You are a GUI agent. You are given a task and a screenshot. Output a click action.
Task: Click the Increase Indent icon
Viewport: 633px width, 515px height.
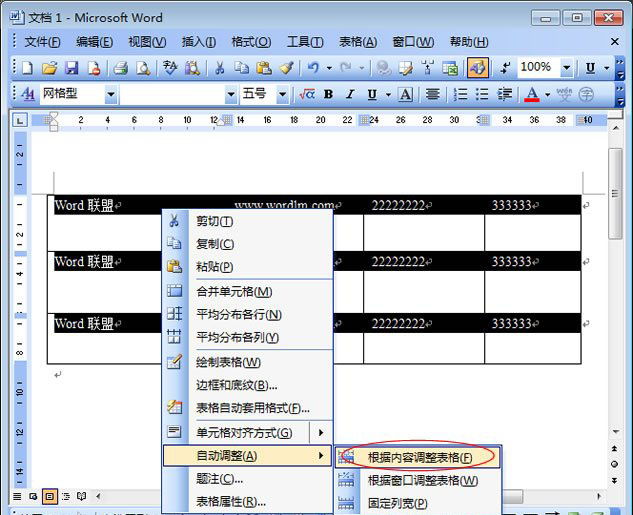pyautogui.click(x=504, y=94)
